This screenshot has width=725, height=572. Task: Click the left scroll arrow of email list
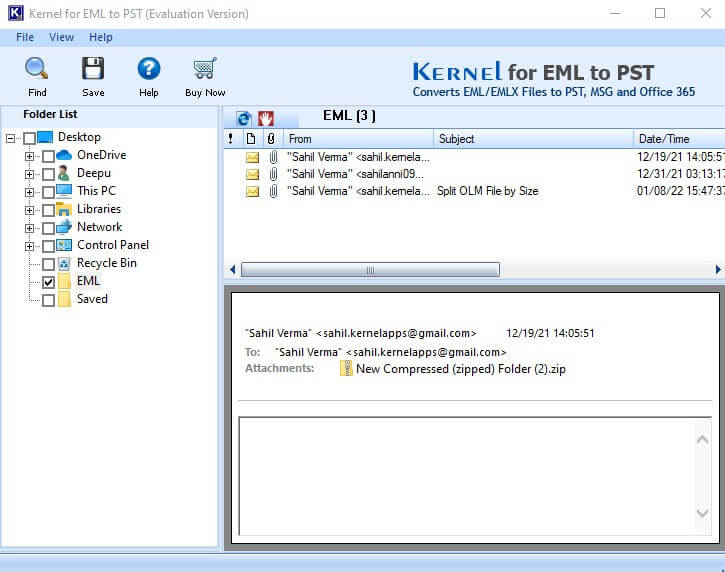coord(233,270)
